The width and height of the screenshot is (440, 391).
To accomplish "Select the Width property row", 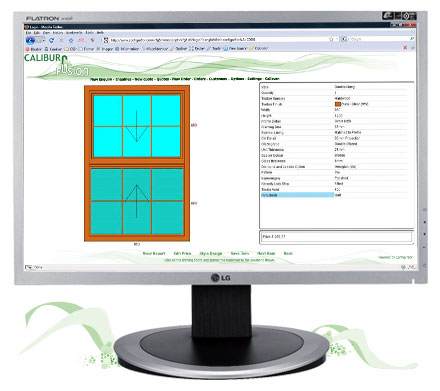I will [334, 110].
